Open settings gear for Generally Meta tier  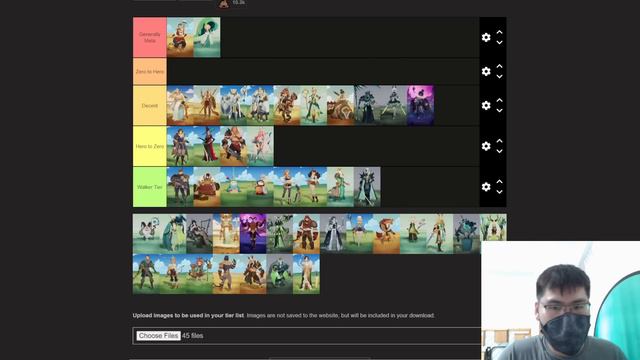coord(486,38)
